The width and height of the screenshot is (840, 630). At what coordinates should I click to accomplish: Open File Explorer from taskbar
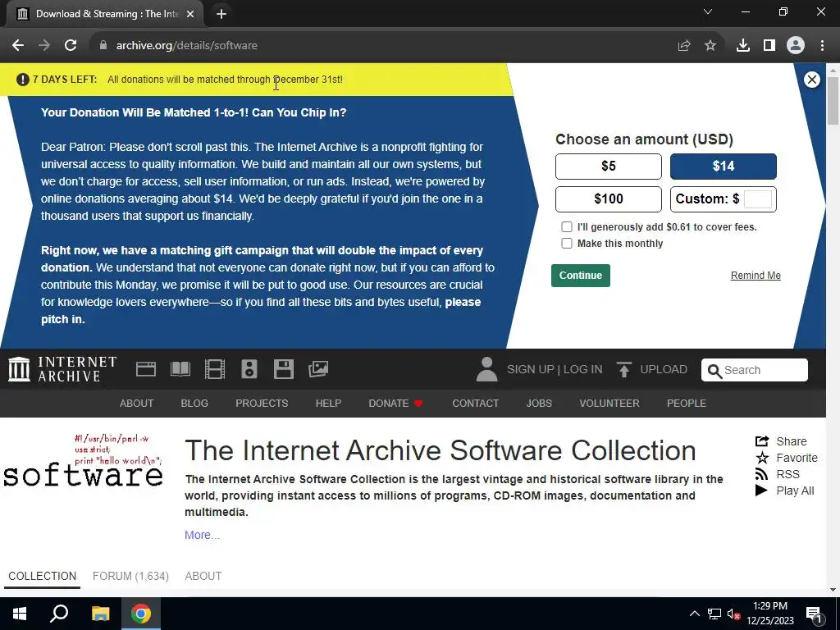(x=100, y=614)
